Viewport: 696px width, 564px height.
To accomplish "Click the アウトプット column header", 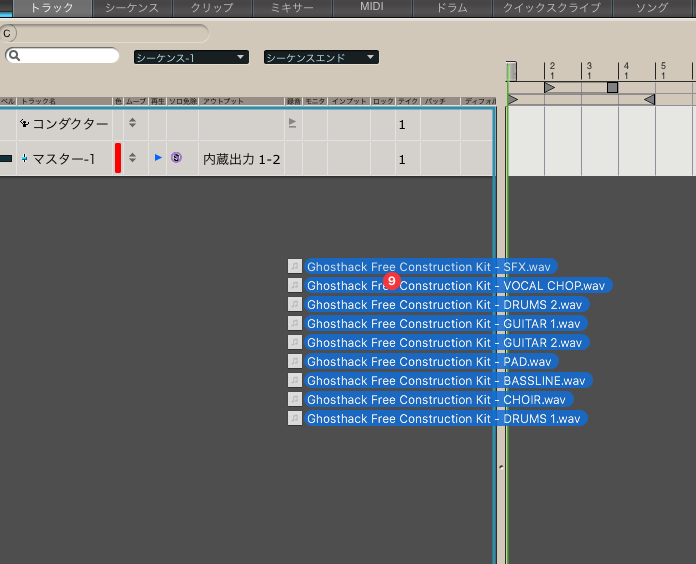I will coord(241,101).
